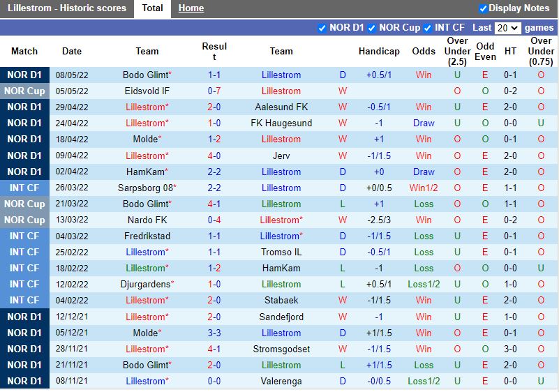Open the Last 20 games dropdown
This screenshot has height=392, width=559.
(x=507, y=28)
